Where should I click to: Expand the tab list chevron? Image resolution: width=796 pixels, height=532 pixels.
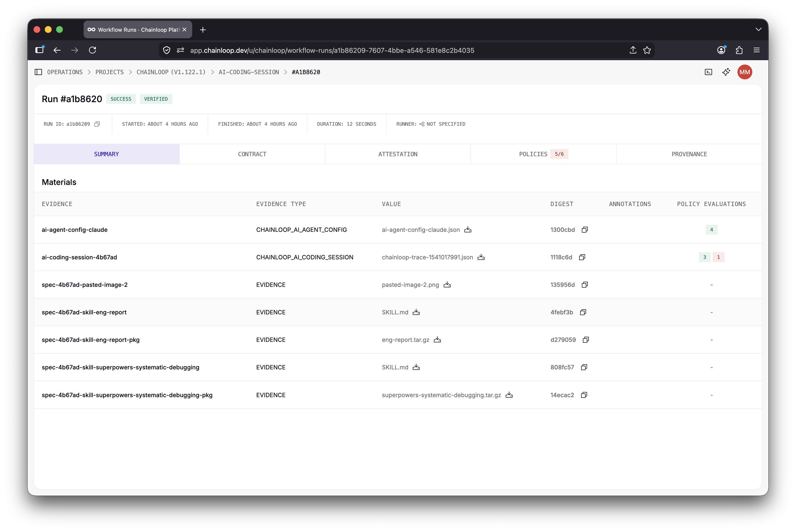tap(758, 29)
